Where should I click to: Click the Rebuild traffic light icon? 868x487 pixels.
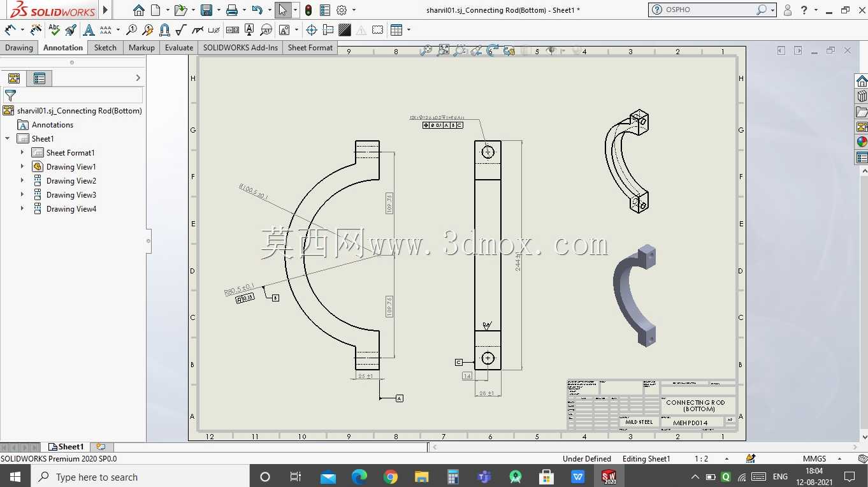coord(308,10)
